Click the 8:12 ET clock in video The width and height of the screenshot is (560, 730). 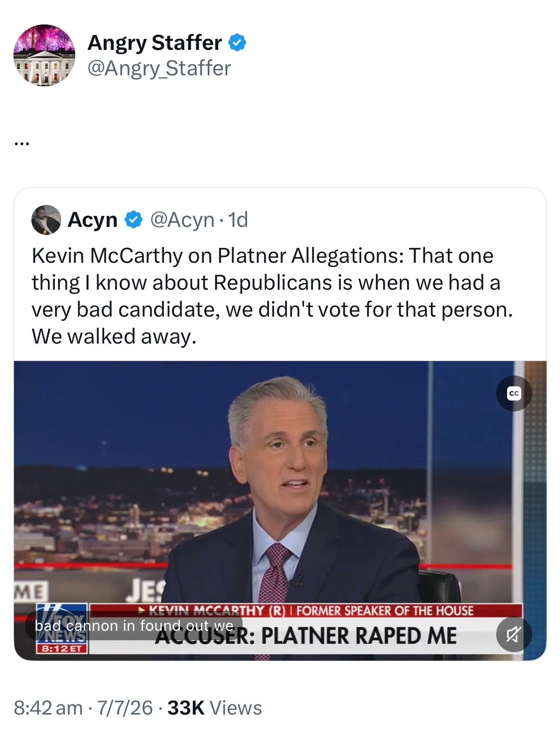click(x=62, y=649)
